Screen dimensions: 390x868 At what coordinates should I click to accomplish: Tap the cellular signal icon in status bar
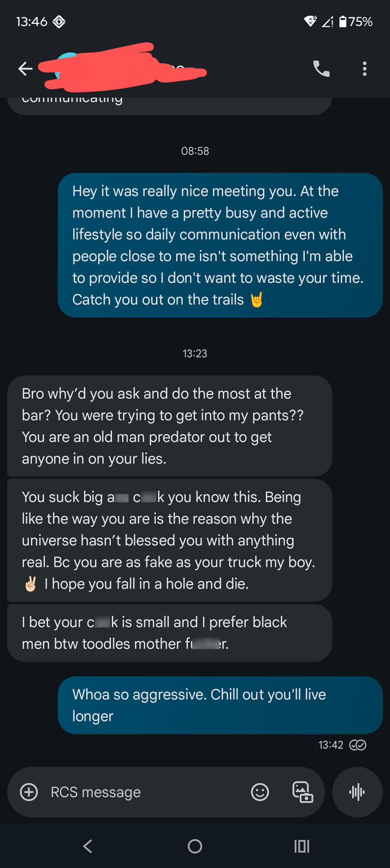tap(328, 21)
